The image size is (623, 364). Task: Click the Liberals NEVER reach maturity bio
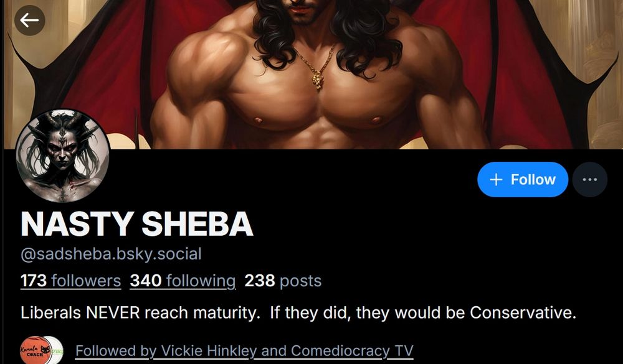298,313
